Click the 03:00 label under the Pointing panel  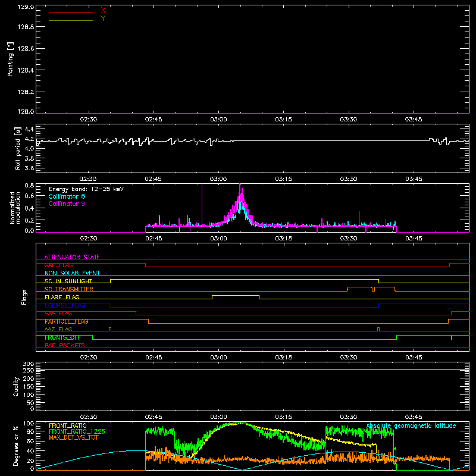(x=218, y=120)
